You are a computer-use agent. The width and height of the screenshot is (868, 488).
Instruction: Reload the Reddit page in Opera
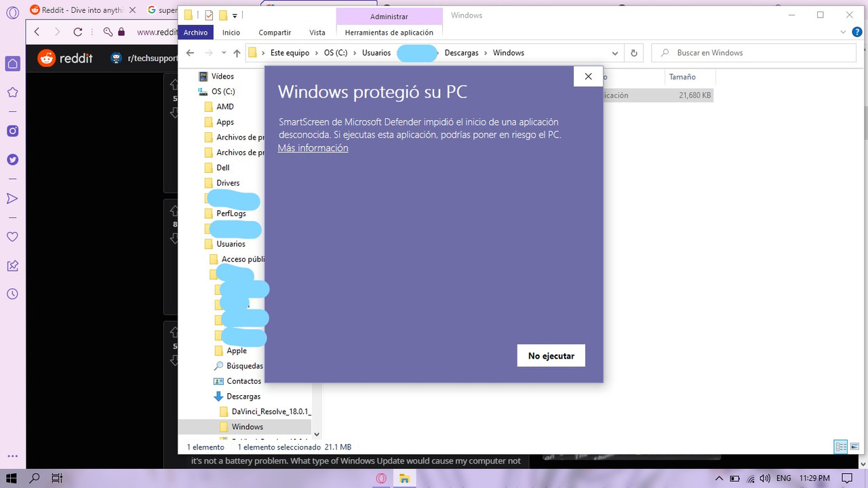(x=77, y=31)
